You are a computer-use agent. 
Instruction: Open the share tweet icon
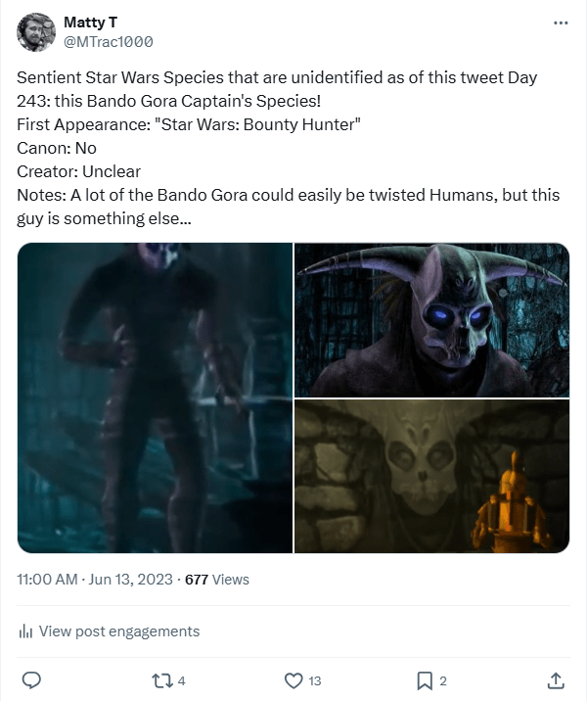coord(555,679)
